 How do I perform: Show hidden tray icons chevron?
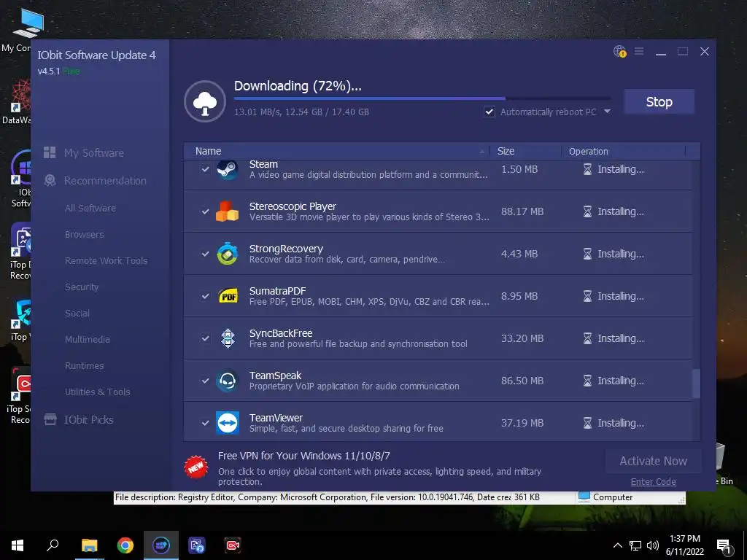tap(617, 545)
